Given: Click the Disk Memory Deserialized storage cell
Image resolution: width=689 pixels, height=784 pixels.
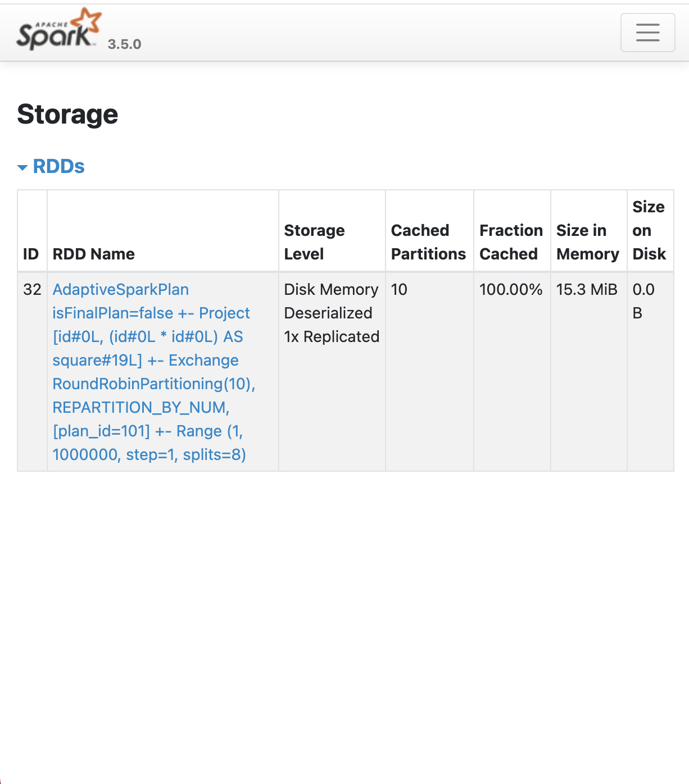Looking at the screenshot, I should click(332, 313).
